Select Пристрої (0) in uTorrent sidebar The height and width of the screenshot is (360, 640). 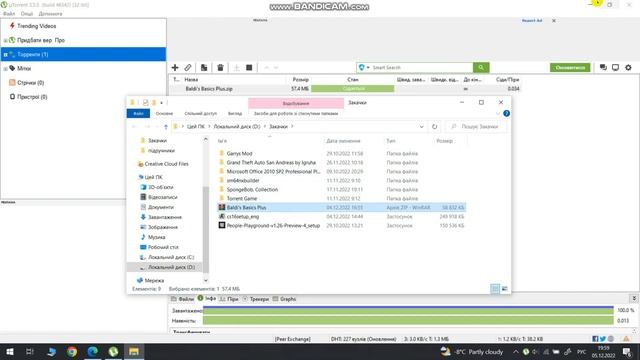pos(32,97)
